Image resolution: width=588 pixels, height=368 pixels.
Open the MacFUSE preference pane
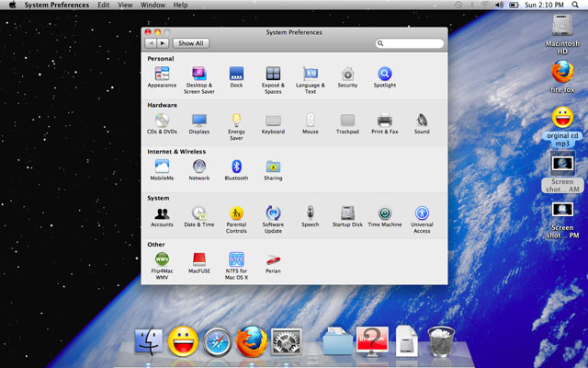click(x=199, y=263)
